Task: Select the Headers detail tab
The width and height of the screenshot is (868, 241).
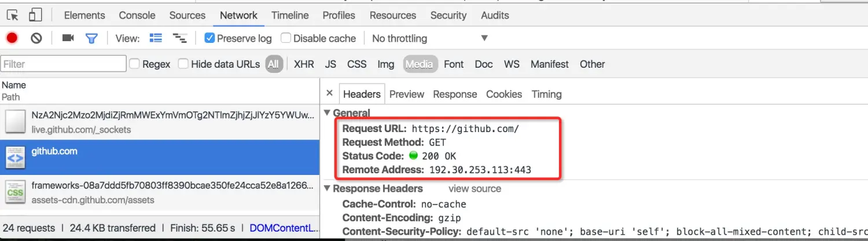Action: [362, 94]
